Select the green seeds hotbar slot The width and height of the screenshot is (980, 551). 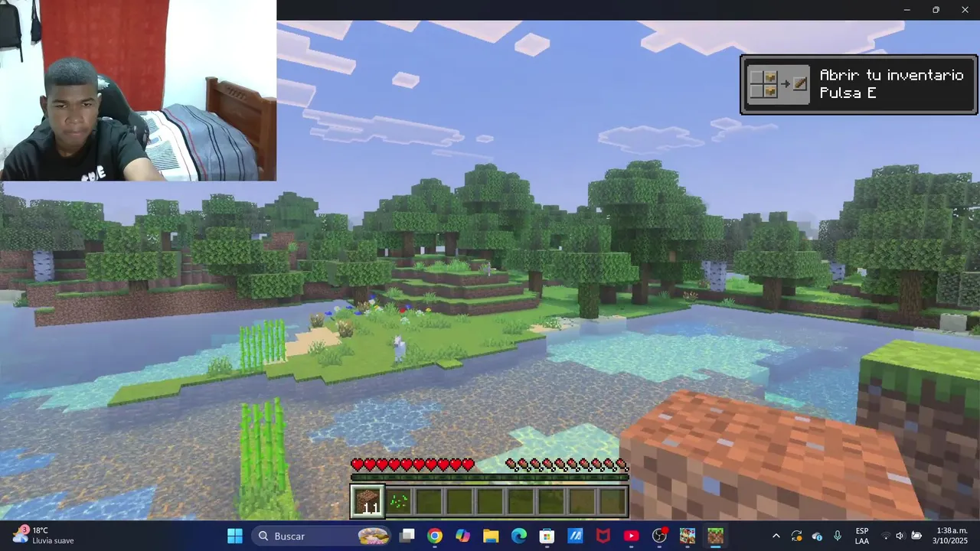click(398, 501)
